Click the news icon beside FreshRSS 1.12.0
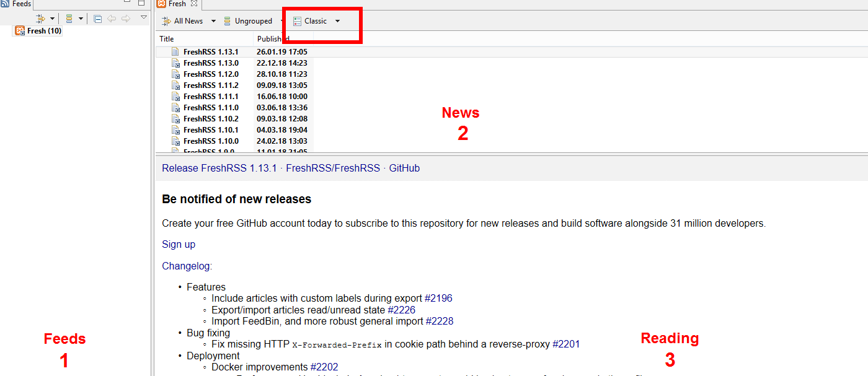 175,74
